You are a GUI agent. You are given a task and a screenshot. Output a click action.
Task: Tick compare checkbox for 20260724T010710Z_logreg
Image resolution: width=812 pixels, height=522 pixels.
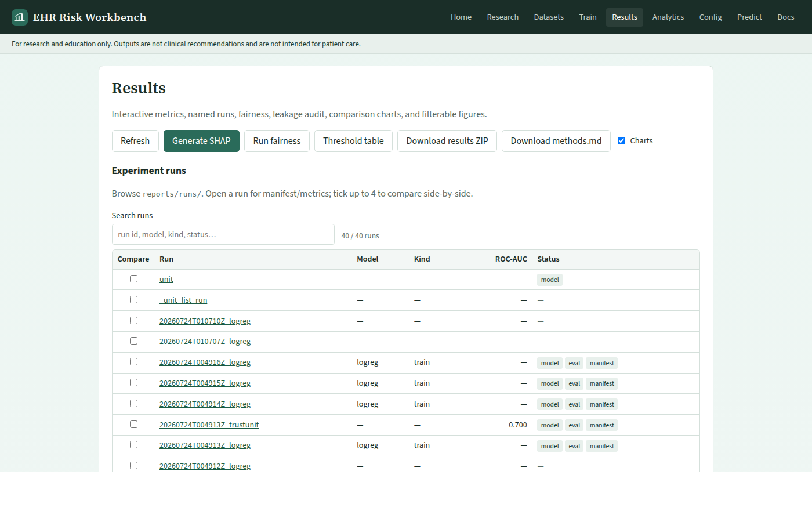(133, 321)
